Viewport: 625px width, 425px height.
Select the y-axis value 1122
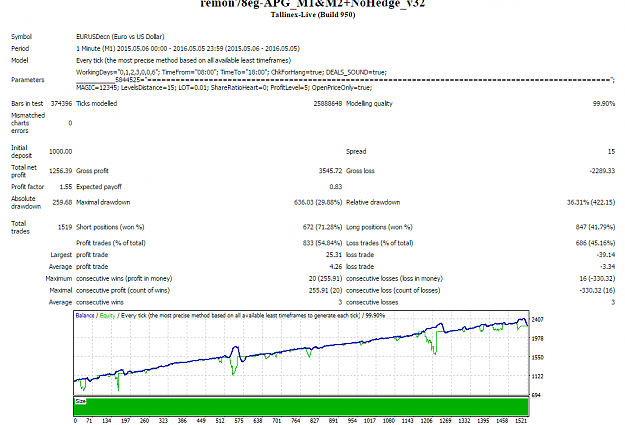click(538, 376)
